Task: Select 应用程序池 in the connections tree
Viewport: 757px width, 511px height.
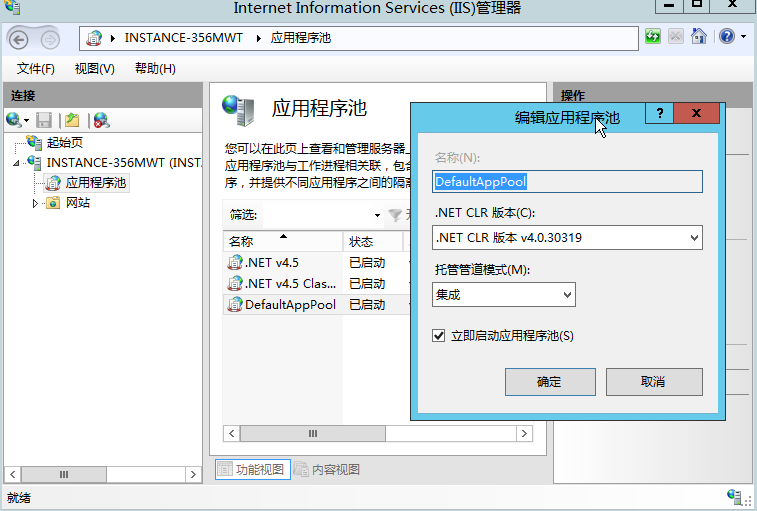Action: [96, 183]
